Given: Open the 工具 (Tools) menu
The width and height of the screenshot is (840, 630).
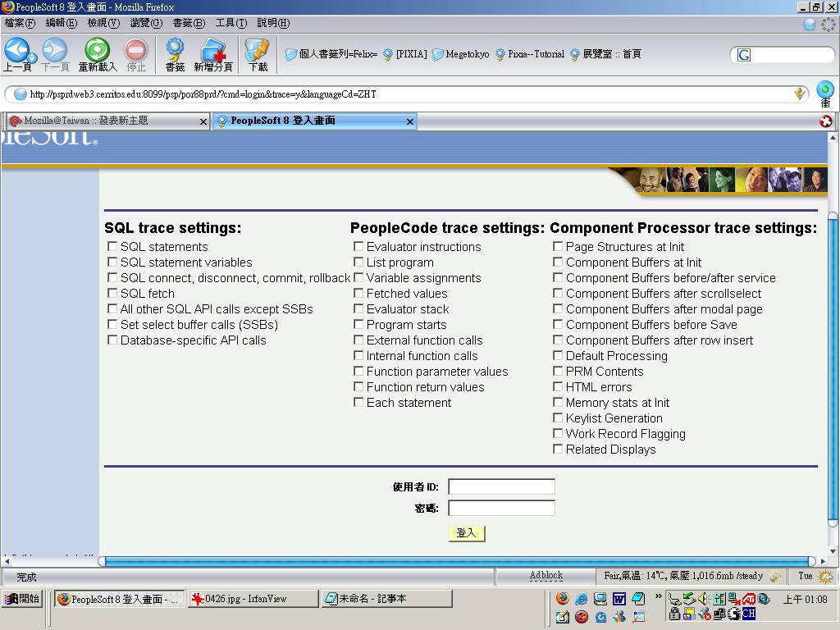Looking at the screenshot, I should coord(231,23).
